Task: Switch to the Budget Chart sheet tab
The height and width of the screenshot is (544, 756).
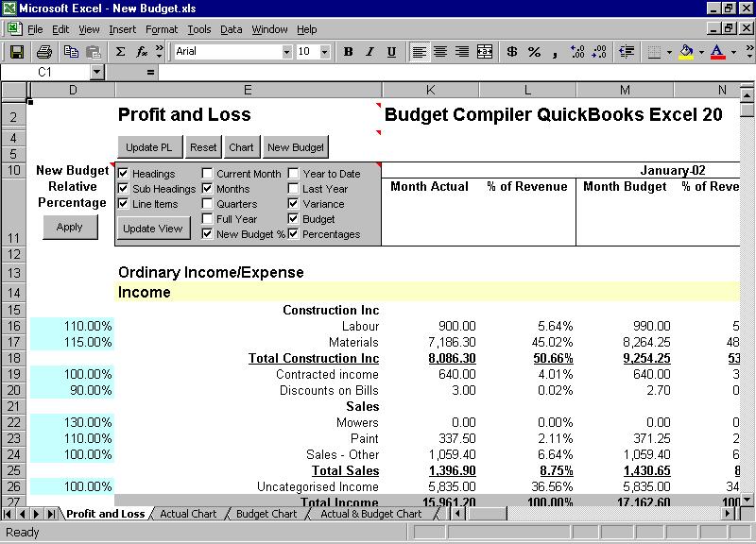Action: point(266,514)
